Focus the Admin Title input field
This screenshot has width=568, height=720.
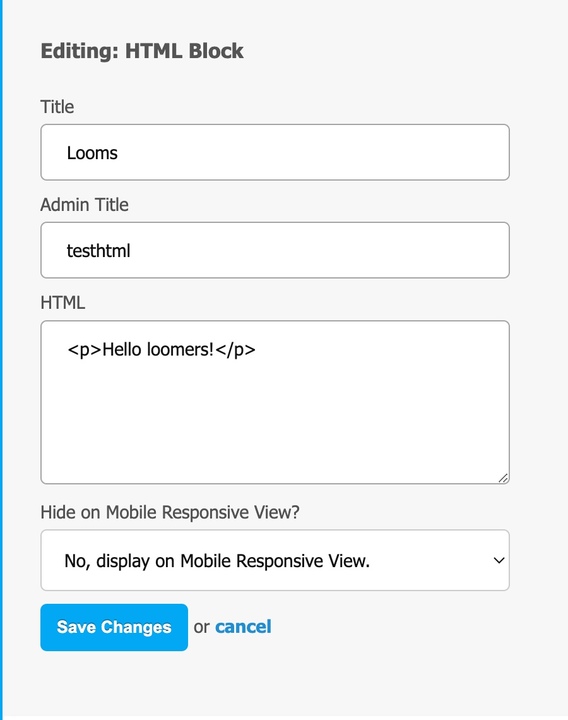275,250
